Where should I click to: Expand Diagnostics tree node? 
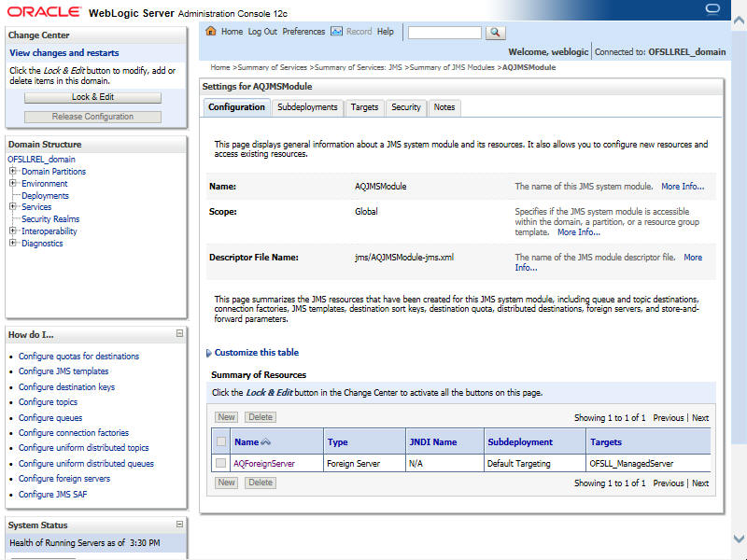click(13, 243)
